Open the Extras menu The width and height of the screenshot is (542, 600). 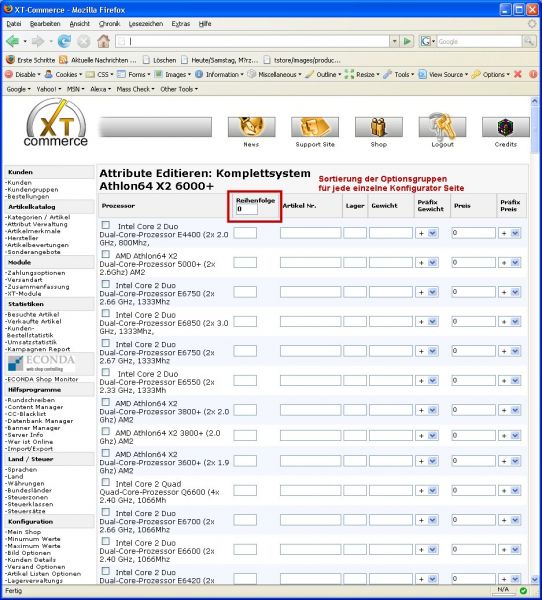pos(181,24)
